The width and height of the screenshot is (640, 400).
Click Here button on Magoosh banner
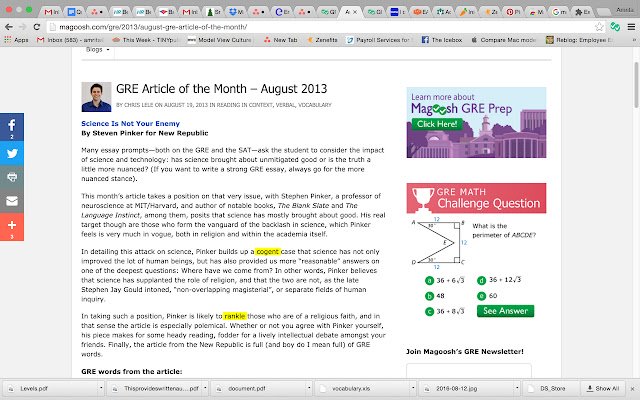(437, 124)
